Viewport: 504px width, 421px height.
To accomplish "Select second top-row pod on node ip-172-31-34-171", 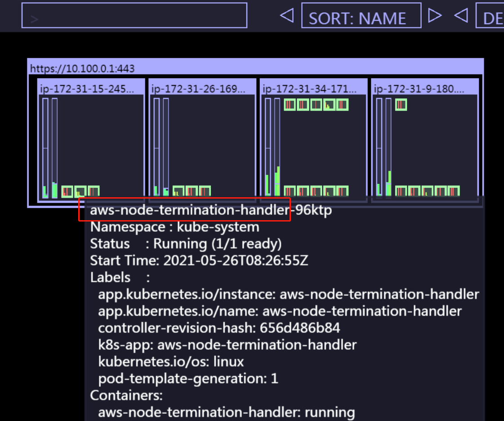I will point(303,105).
